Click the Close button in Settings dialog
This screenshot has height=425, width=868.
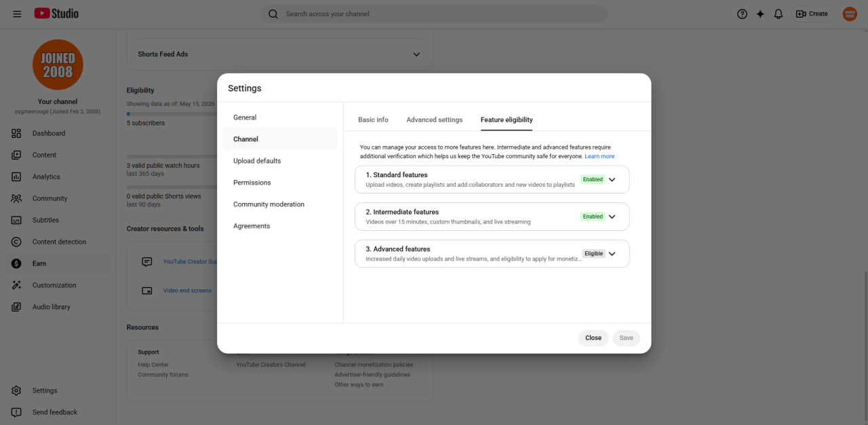point(593,338)
